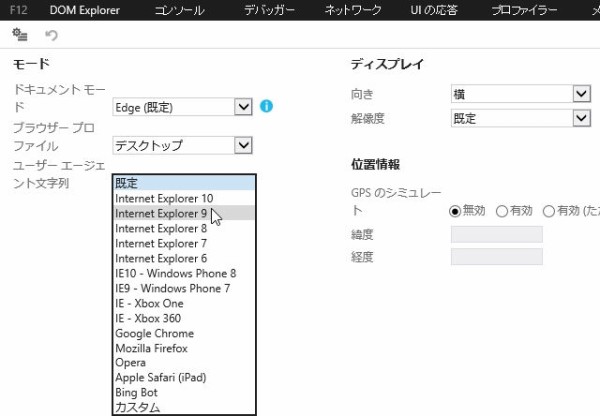Choose Apple Safari (iPad) user agent
The height and width of the screenshot is (416, 600).
point(184,377)
